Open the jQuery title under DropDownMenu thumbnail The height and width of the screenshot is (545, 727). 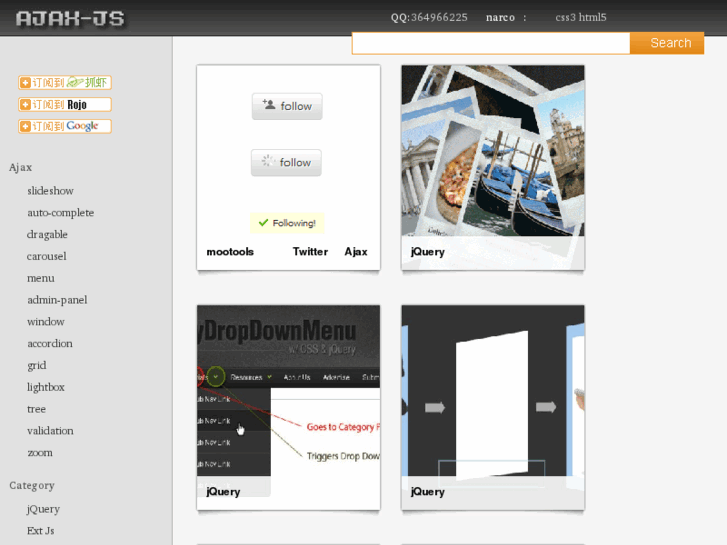(x=223, y=492)
